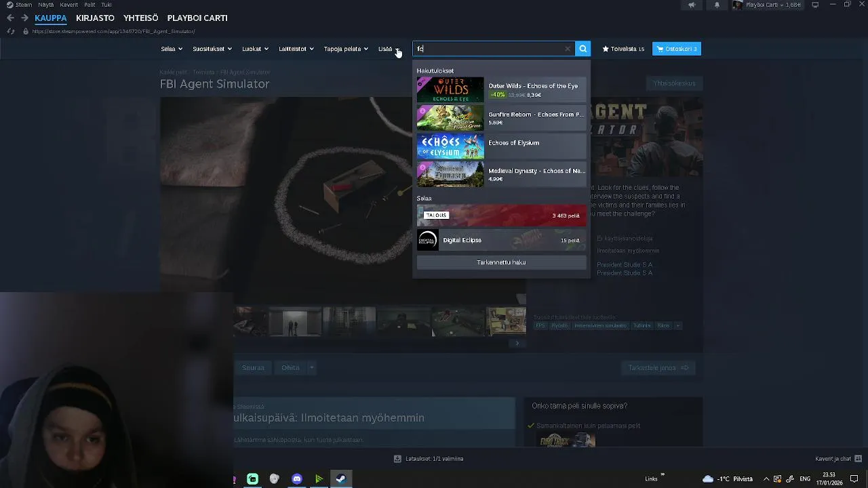Viewport: 868px width, 488px height.
Task: Click the Ohita button
Action: (290, 367)
